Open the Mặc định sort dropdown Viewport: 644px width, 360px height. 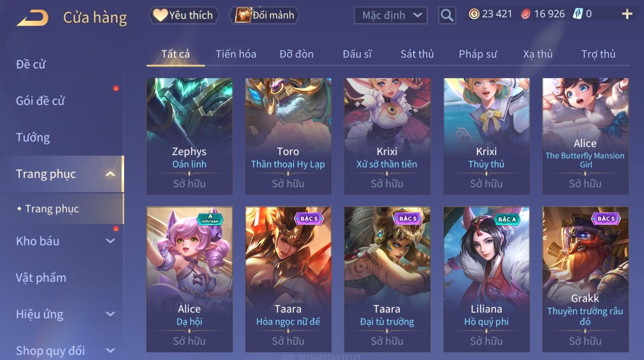(391, 15)
